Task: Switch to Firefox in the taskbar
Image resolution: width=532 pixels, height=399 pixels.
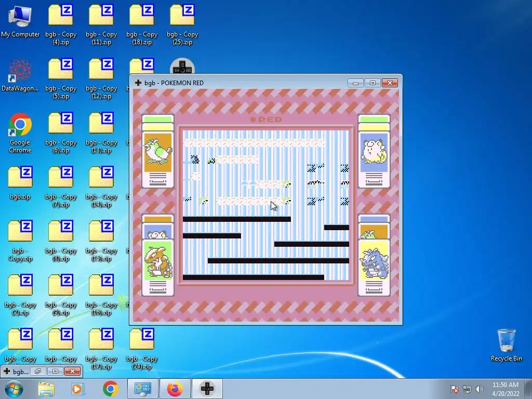Action: click(x=175, y=389)
